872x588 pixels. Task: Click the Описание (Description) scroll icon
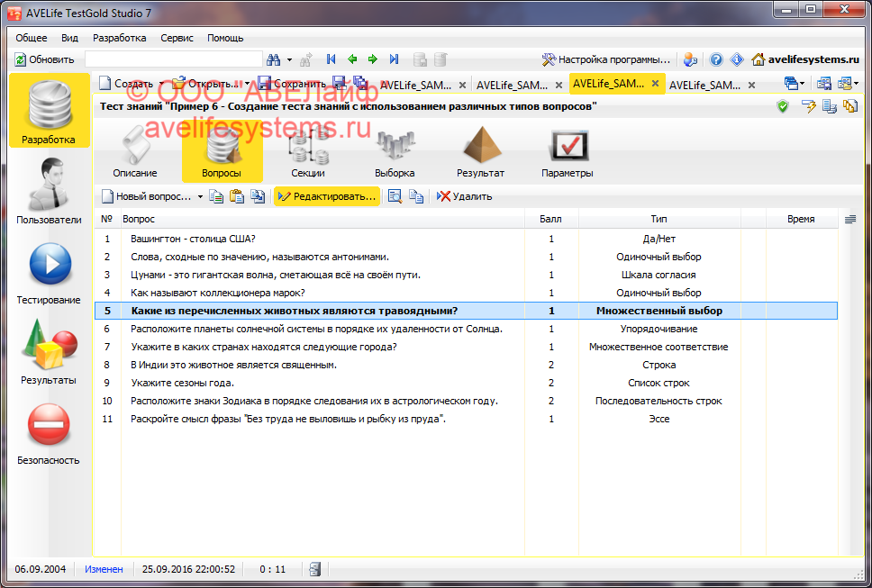135,150
